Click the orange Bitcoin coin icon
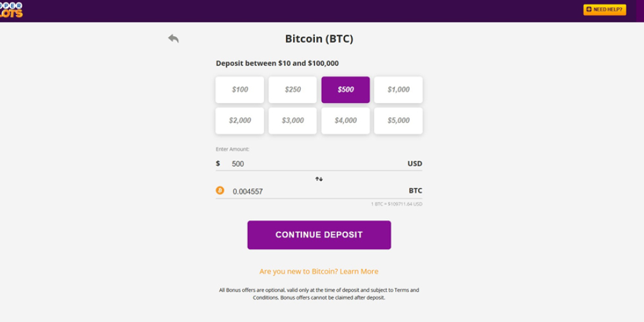This screenshot has height=322, width=644. click(x=220, y=191)
